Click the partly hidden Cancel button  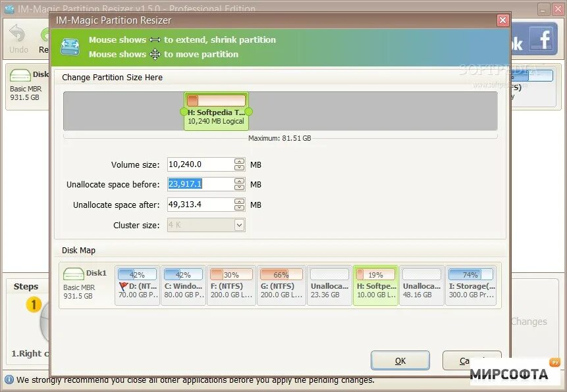pyautogui.click(x=472, y=360)
